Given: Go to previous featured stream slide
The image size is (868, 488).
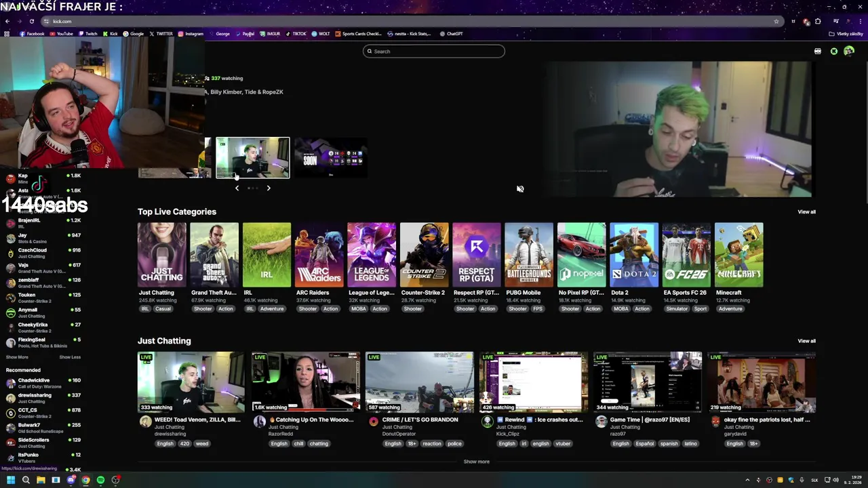Looking at the screenshot, I should click(x=237, y=188).
